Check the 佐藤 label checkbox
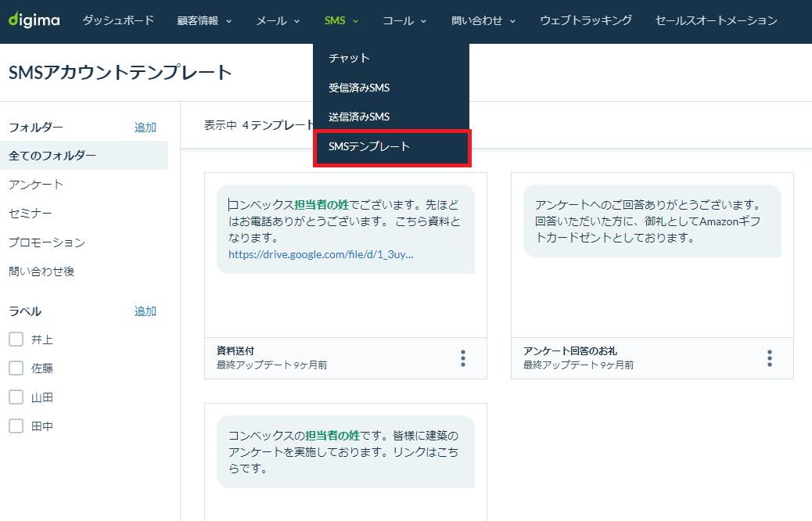812x521 pixels. click(16, 368)
